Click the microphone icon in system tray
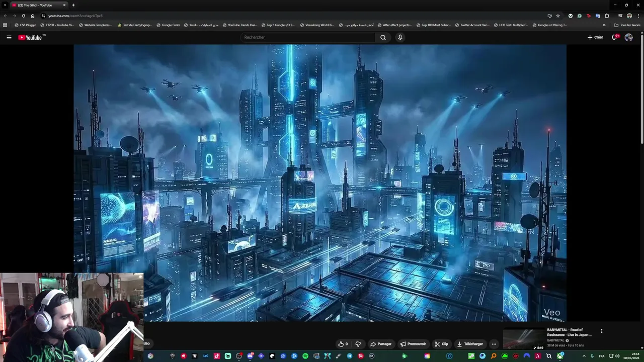Image resolution: width=644 pixels, height=362 pixels. (x=592, y=356)
